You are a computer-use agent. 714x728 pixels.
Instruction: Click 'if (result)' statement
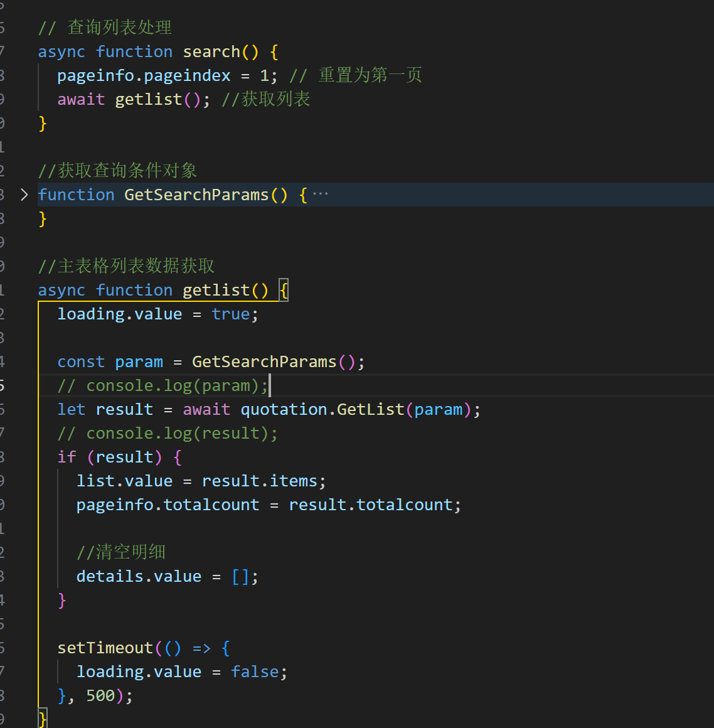(110, 458)
